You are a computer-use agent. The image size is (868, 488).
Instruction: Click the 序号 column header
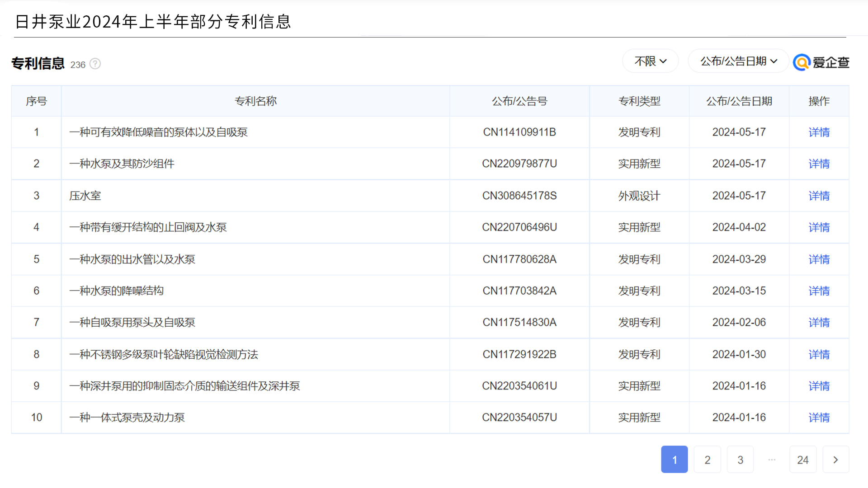pyautogui.click(x=36, y=101)
